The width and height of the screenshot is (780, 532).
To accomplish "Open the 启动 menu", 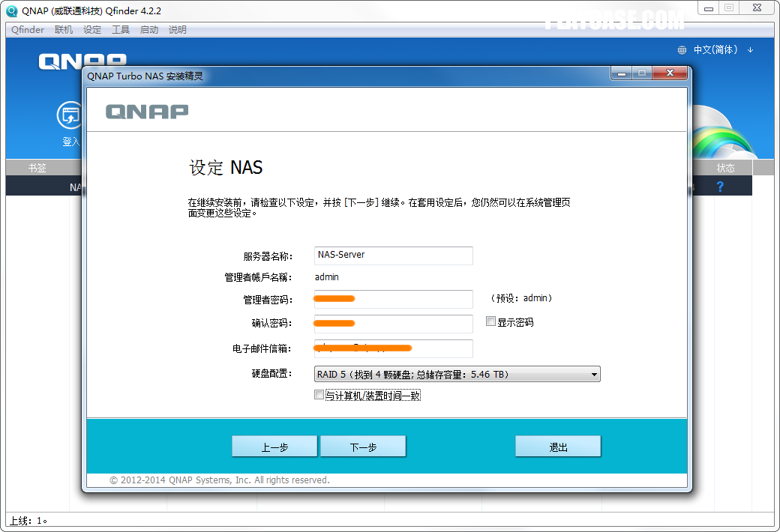I will 148,30.
